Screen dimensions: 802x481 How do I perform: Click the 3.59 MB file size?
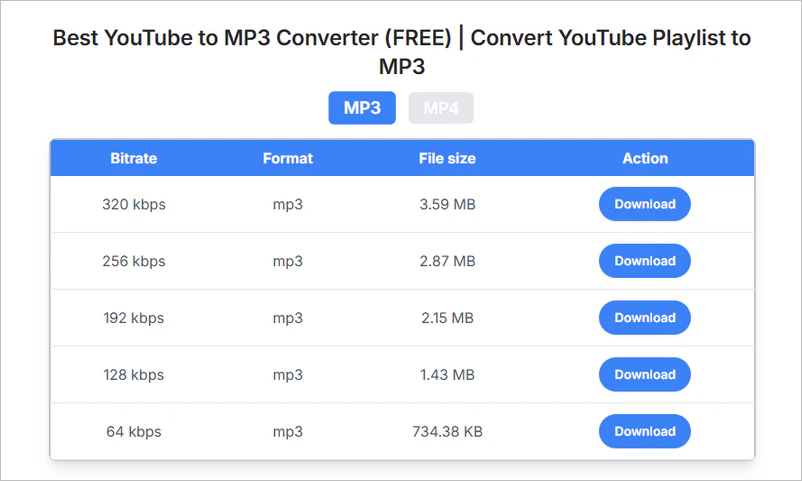coord(448,205)
